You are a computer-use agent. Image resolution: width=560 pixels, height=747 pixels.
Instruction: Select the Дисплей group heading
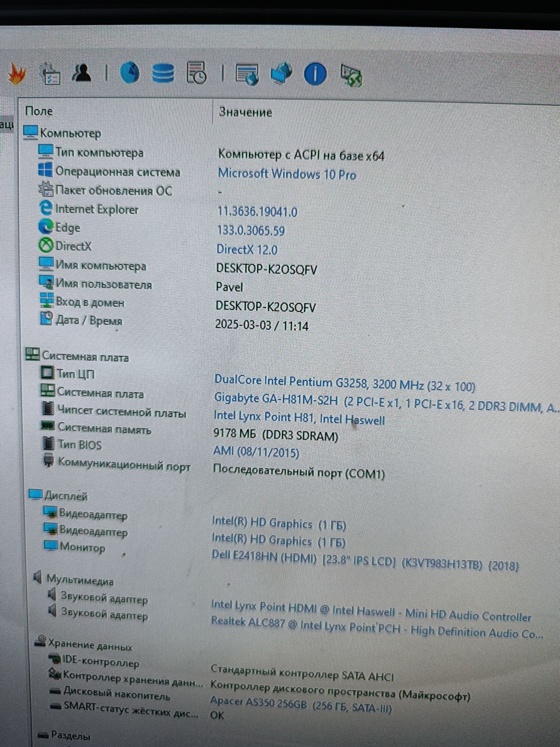66,496
